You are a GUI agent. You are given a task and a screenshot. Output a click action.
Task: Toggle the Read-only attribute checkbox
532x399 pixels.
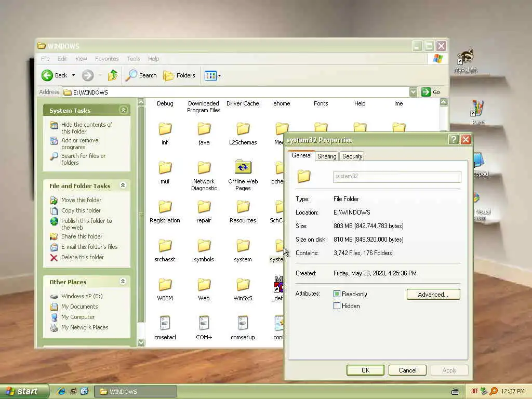[337, 294]
